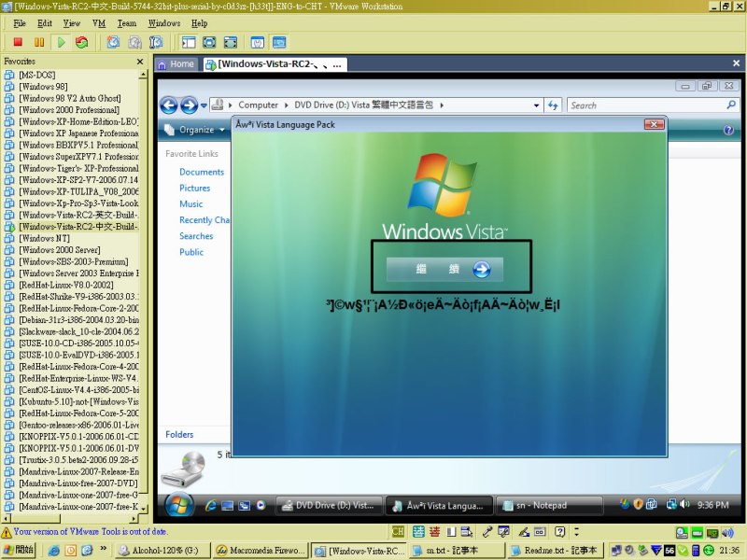Select [Windows-SBS-2003-Premium] in Favorites

click(74, 262)
